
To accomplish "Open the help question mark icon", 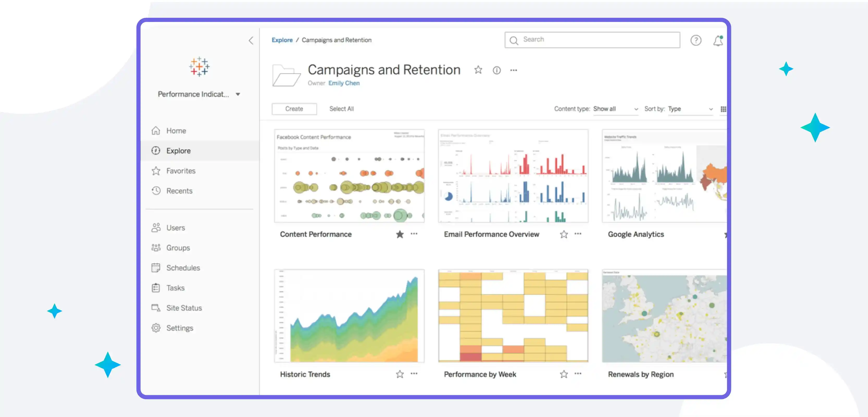I will tap(696, 40).
